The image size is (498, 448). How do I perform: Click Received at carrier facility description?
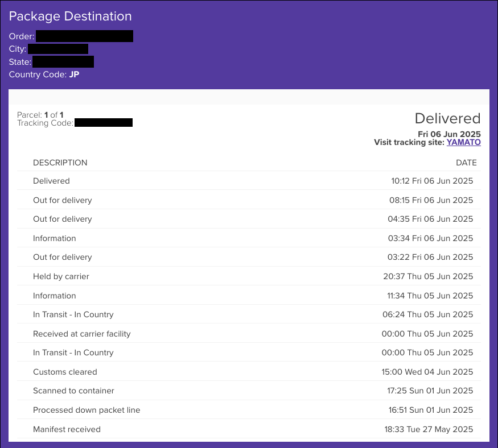tap(82, 334)
